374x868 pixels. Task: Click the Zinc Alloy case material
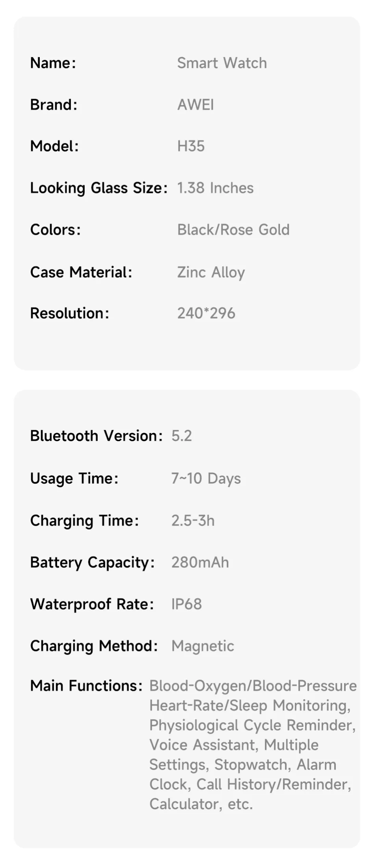[211, 272]
